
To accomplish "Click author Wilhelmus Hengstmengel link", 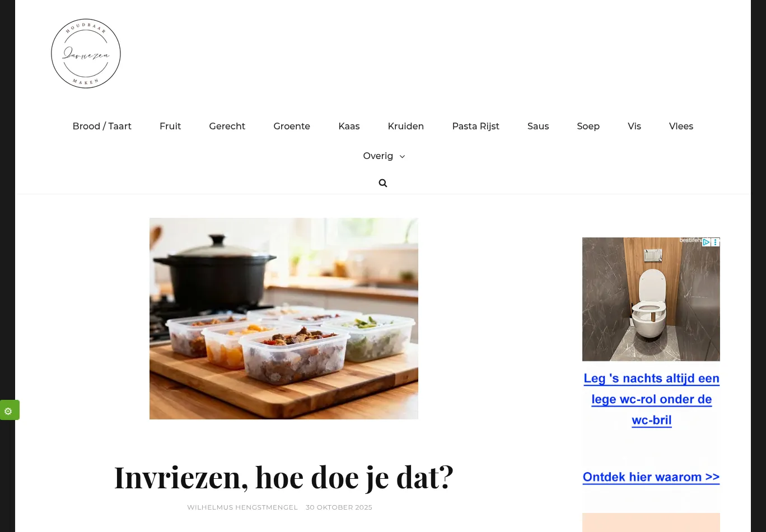I will tap(242, 507).
